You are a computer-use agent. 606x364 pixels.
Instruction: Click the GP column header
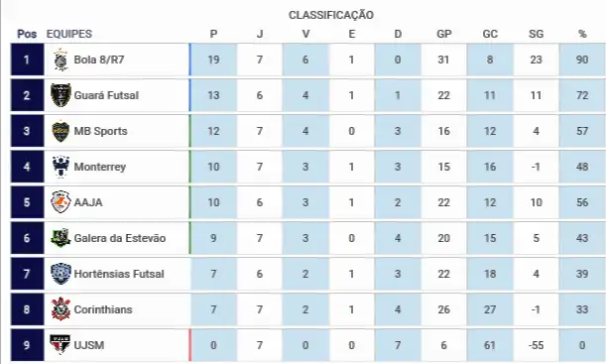point(443,34)
